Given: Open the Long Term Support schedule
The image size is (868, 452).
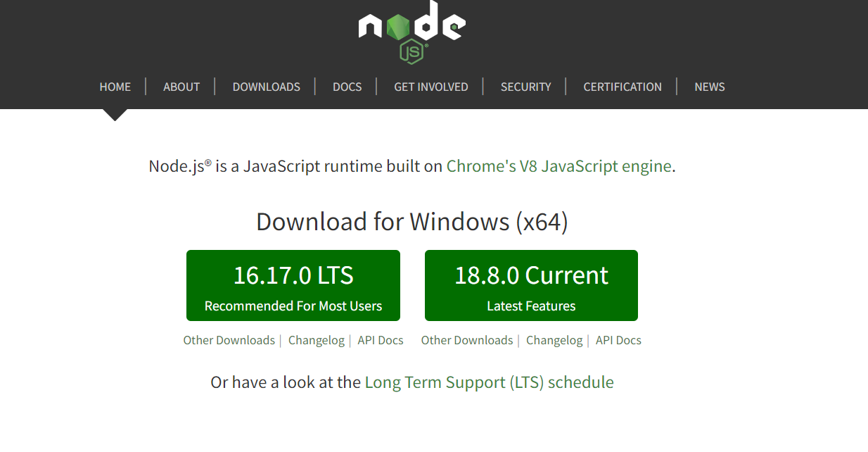Looking at the screenshot, I should pos(488,382).
